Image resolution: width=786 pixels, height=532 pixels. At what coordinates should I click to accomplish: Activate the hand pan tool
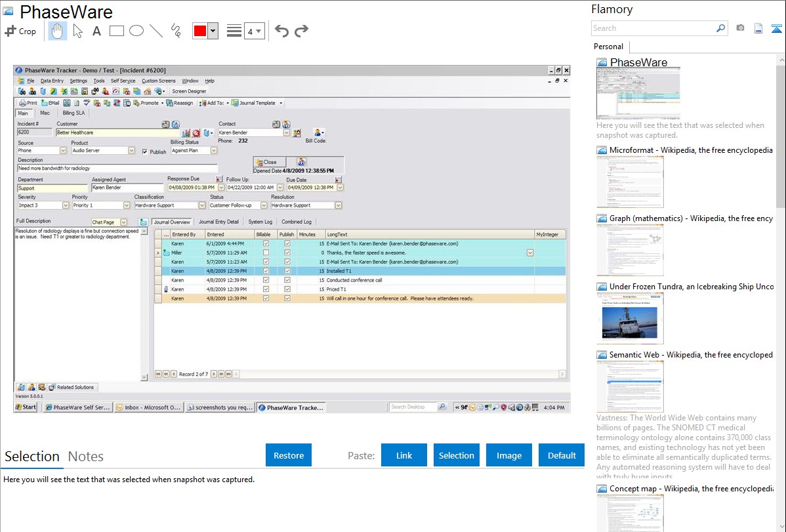tap(57, 31)
